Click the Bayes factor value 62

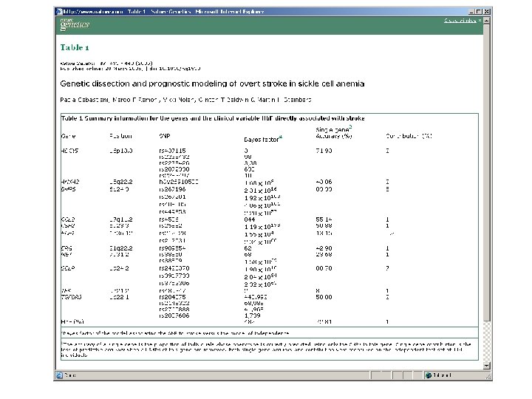click(248, 248)
